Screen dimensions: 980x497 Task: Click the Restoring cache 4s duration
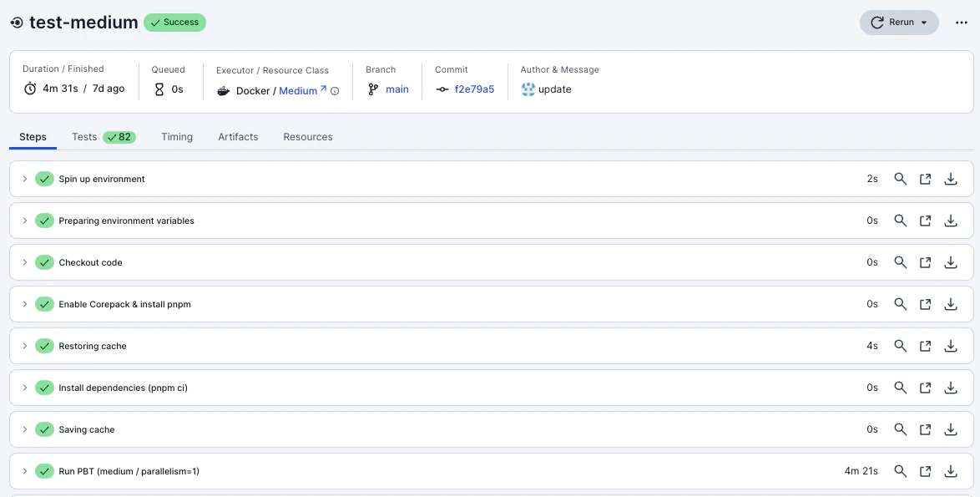tap(872, 346)
